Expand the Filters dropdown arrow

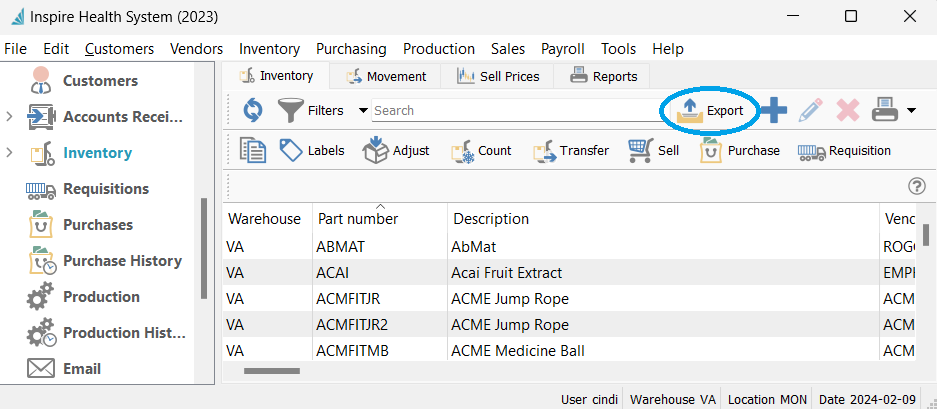click(x=363, y=111)
